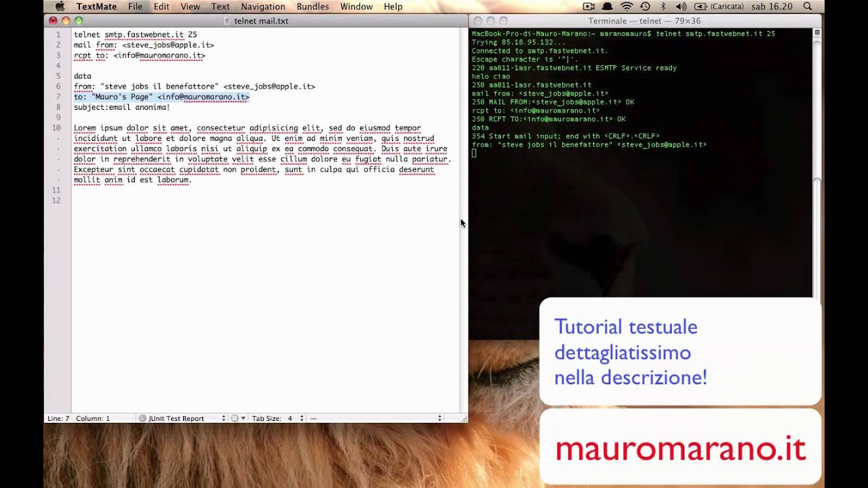Open the Wi-Fi status menu
This screenshot has height=488, width=868.
click(x=627, y=6)
